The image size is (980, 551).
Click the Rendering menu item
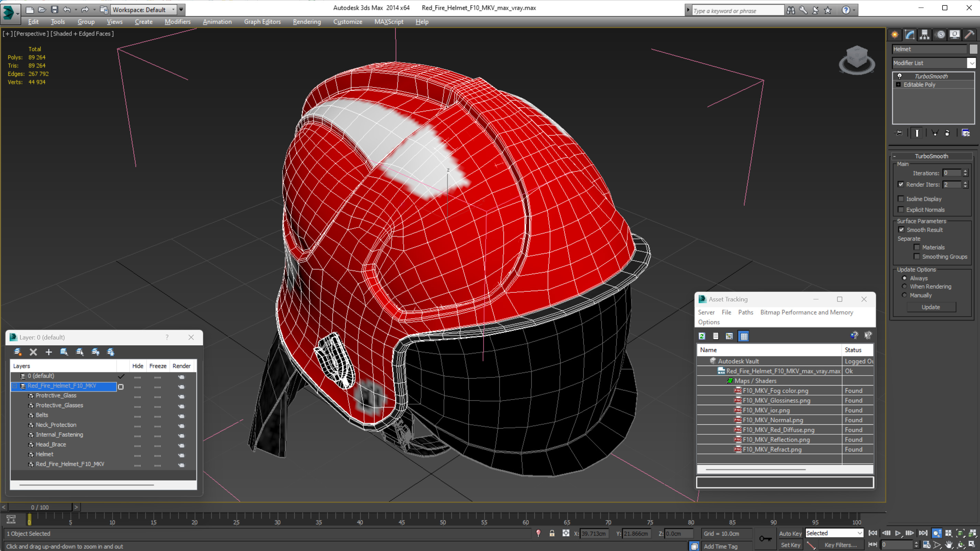click(307, 22)
